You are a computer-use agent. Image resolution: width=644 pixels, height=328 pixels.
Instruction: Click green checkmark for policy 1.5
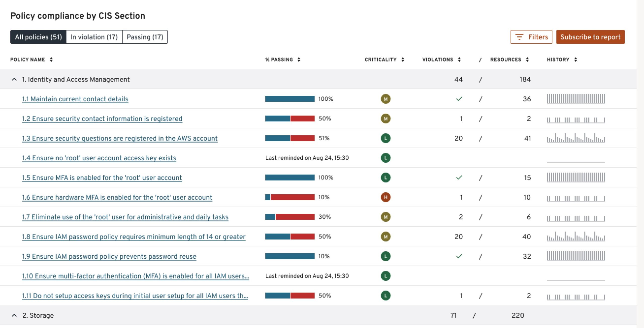[x=459, y=177]
